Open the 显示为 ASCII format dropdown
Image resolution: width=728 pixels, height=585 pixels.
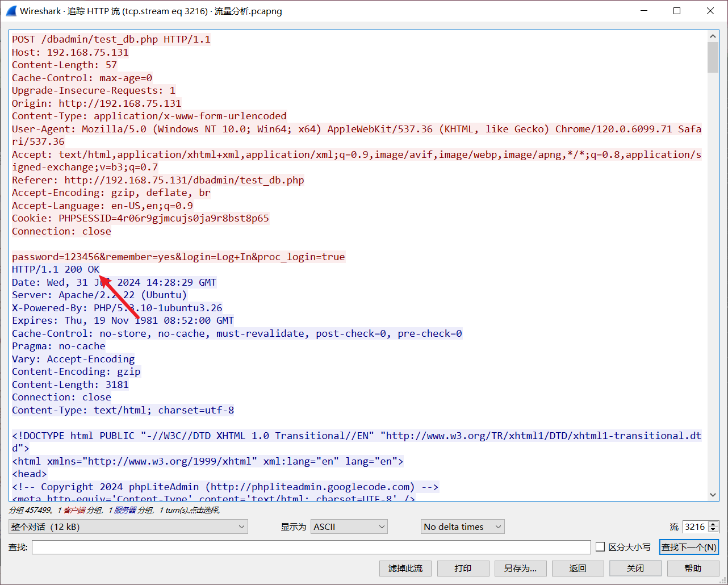pos(349,526)
